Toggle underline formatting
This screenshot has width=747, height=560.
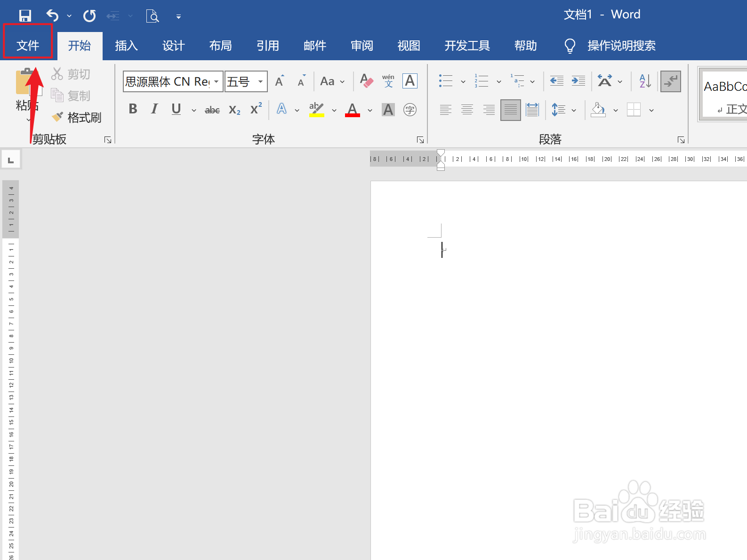click(x=176, y=109)
